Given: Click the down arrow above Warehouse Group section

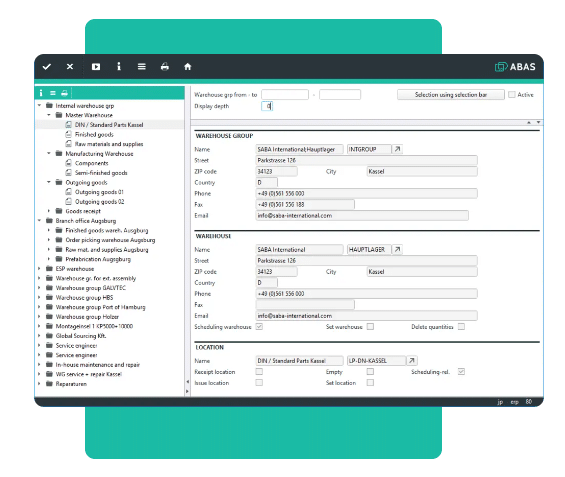Looking at the screenshot, I should pyautogui.click(x=538, y=122).
